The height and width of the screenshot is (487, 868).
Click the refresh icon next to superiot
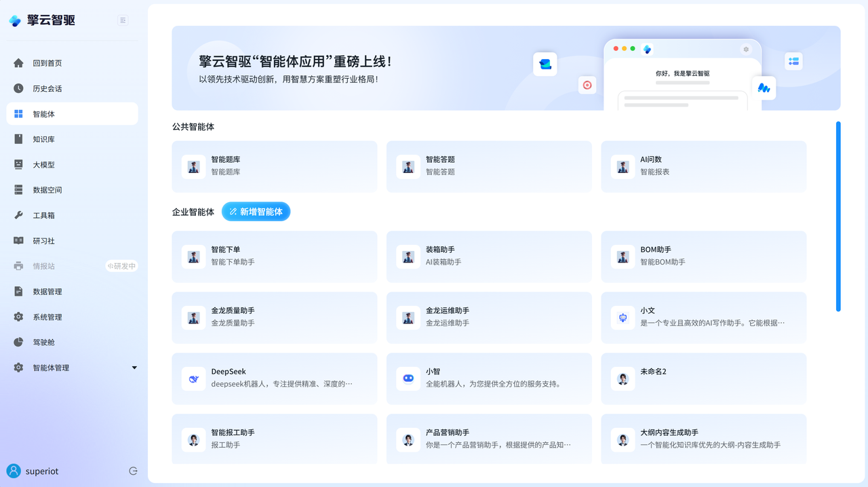click(133, 471)
